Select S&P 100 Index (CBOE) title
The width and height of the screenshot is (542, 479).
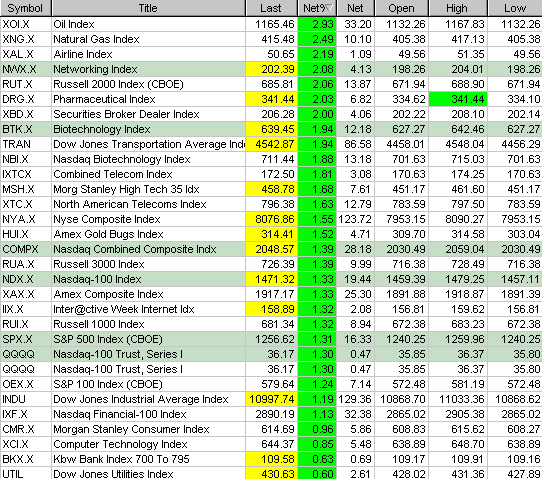tap(108, 384)
